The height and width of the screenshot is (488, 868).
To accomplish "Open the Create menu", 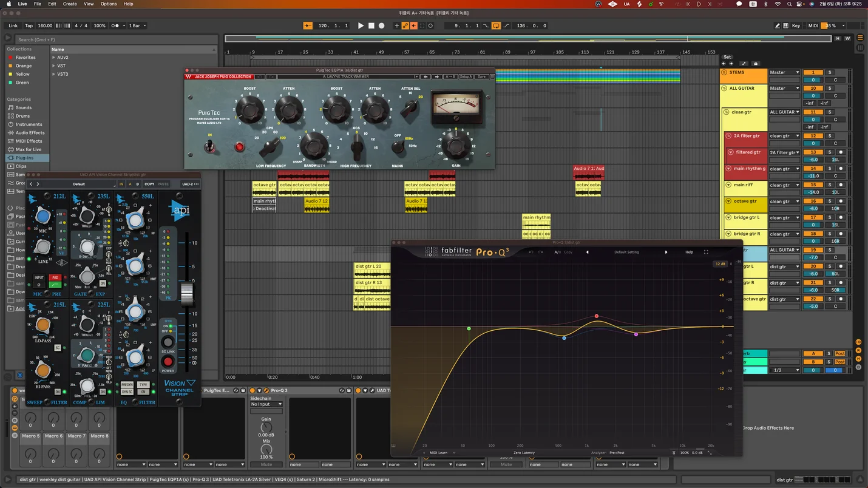I will point(70,4).
